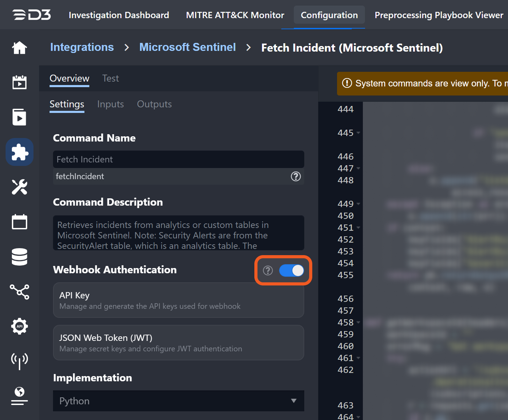The image size is (508, 420).
Task: Open API Key webhook settings card
Action: 178,300
